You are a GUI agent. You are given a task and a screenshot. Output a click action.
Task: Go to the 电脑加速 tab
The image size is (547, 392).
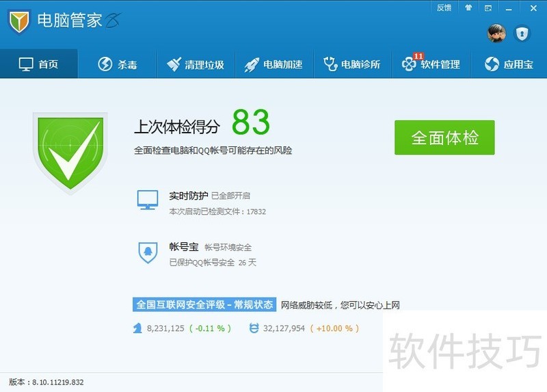point(274,64)
